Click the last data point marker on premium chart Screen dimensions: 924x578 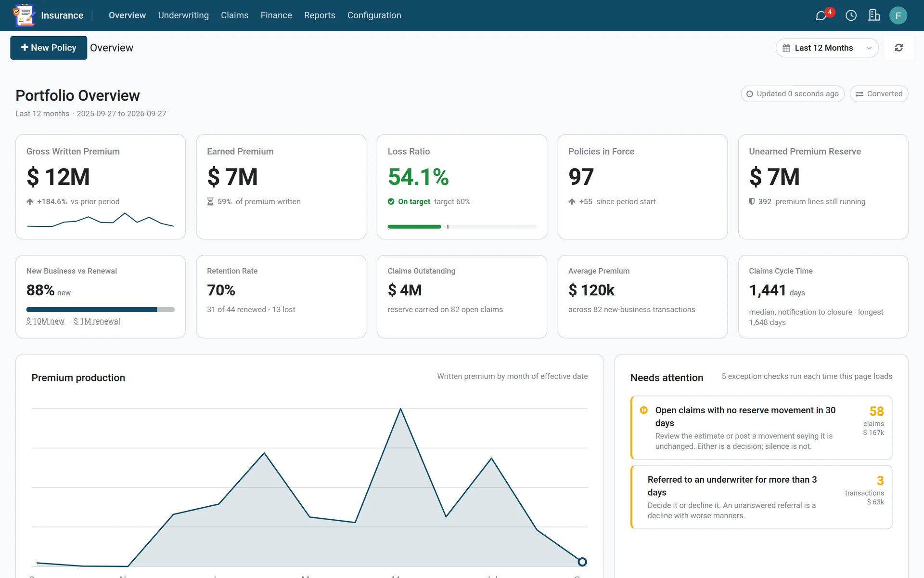point(582,562)
